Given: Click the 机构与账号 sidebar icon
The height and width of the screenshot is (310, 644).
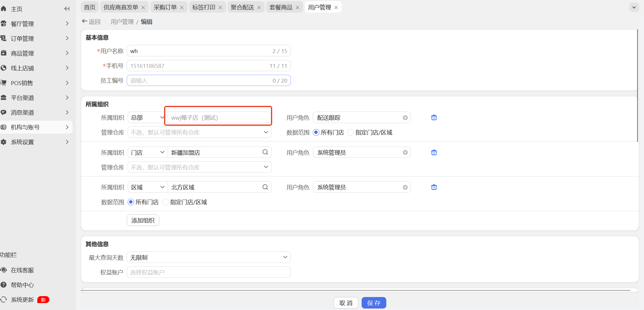Looking at the screenshot, I should click(4, 127).
